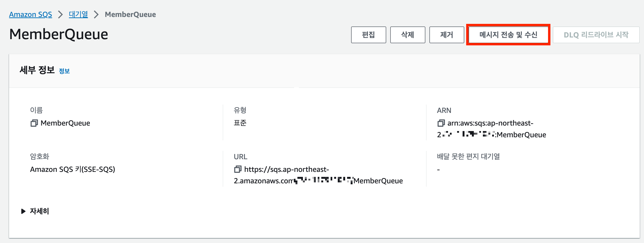The image size is (644, 243).
Task: Click the 제거 button
Action: 447,35
